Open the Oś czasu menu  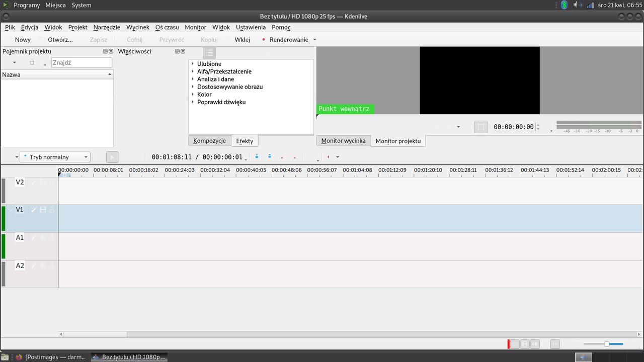click(167, 27)
